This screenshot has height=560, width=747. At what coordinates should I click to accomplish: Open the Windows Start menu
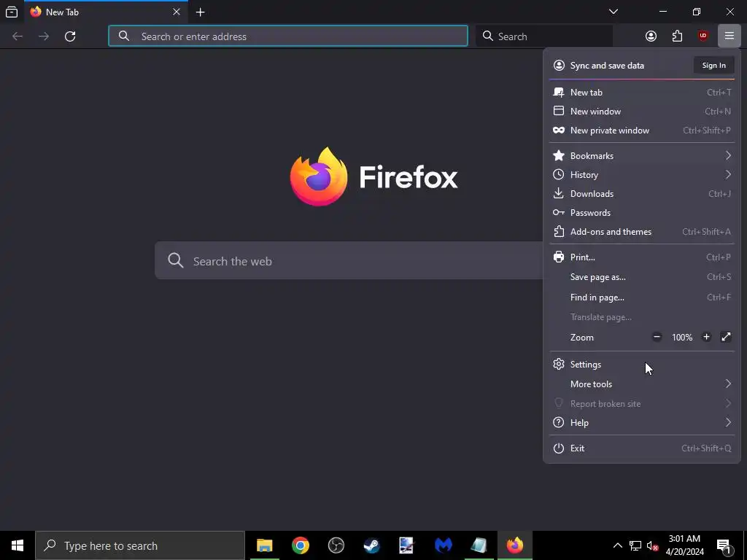pos(18,545)
